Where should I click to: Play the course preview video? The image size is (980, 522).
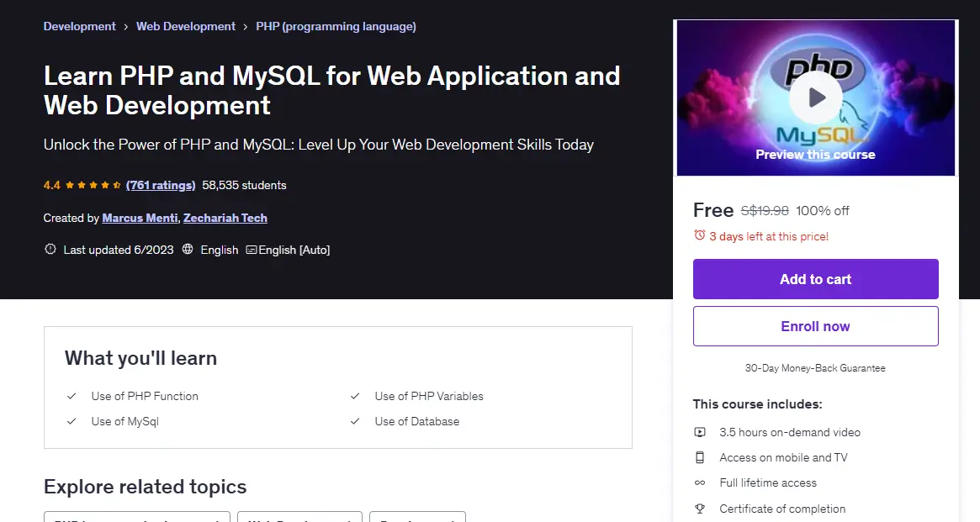pyautogui.click(x=816, y=98)
